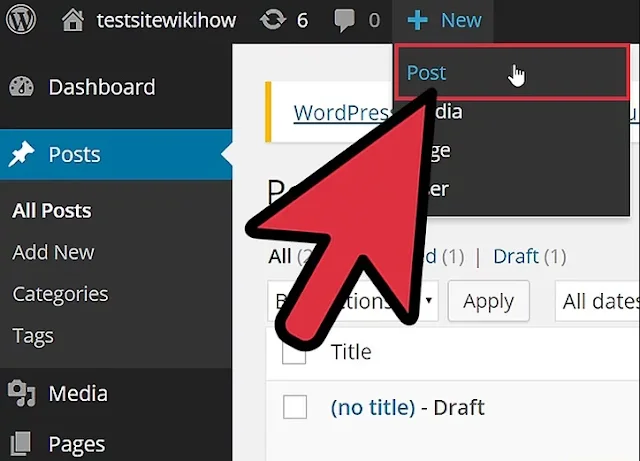Click Add New under Posts
640x461 pixels.
[53, 252]
